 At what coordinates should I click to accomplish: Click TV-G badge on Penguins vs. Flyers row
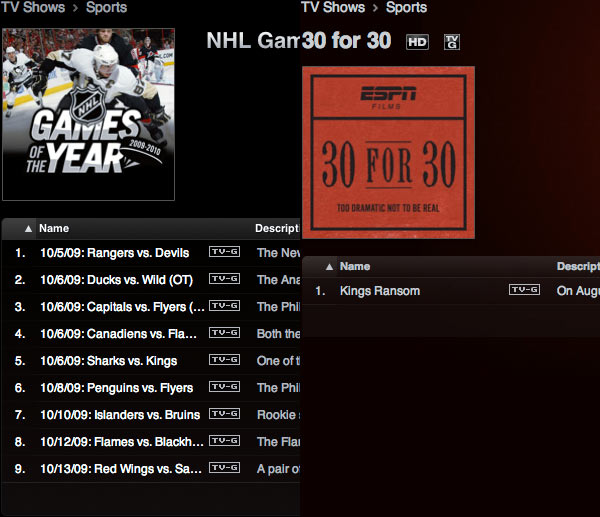click(224, 387)
